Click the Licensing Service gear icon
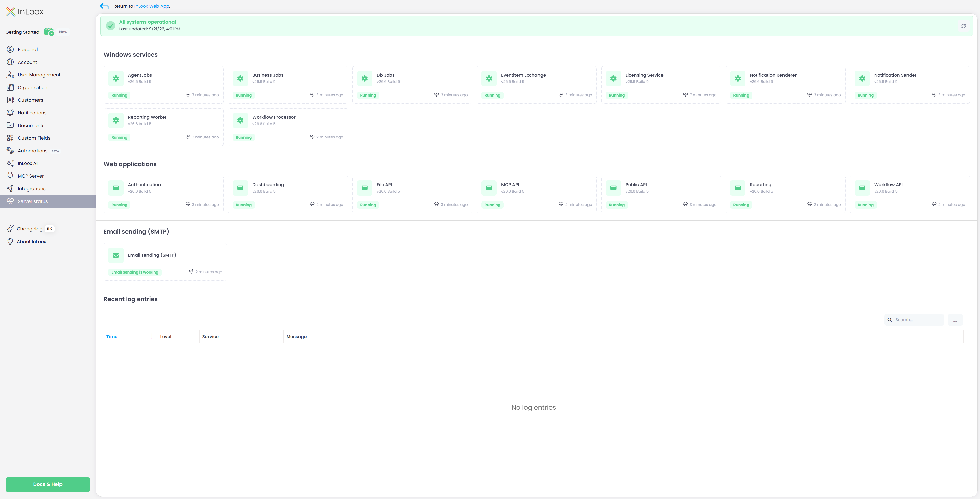 [x=614, y=78]
